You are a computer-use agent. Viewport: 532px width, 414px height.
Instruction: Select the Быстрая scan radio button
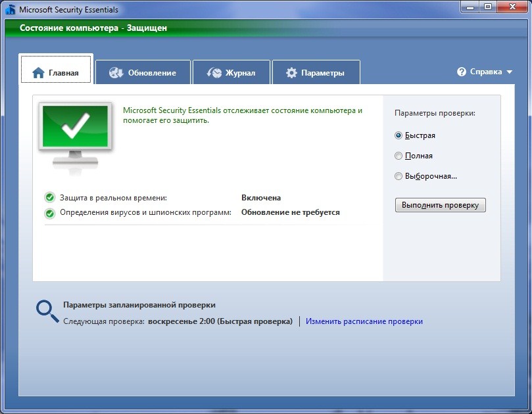[399, 135]
